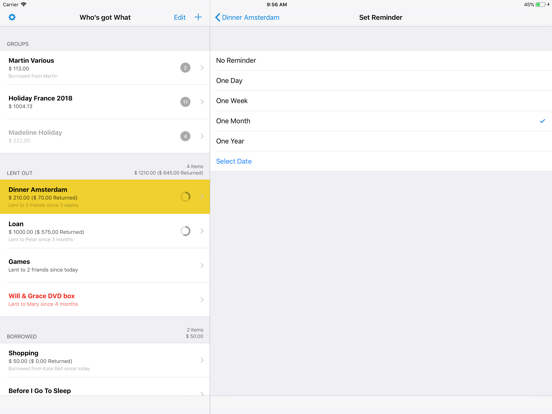Open Holiday France 2018 group
The height and width of the screenshot is (414, 552).
point(105,102)
